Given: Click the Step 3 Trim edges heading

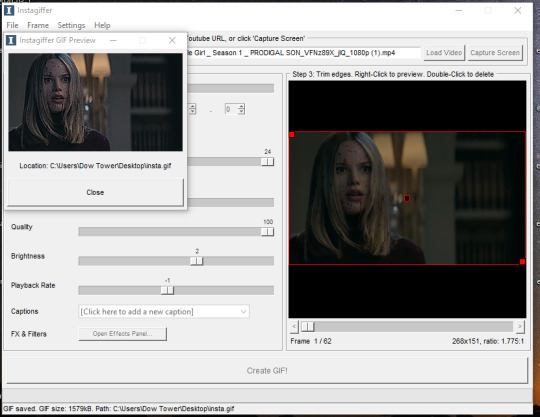Looking at the screenshot, I should click(x=393, y=74).
